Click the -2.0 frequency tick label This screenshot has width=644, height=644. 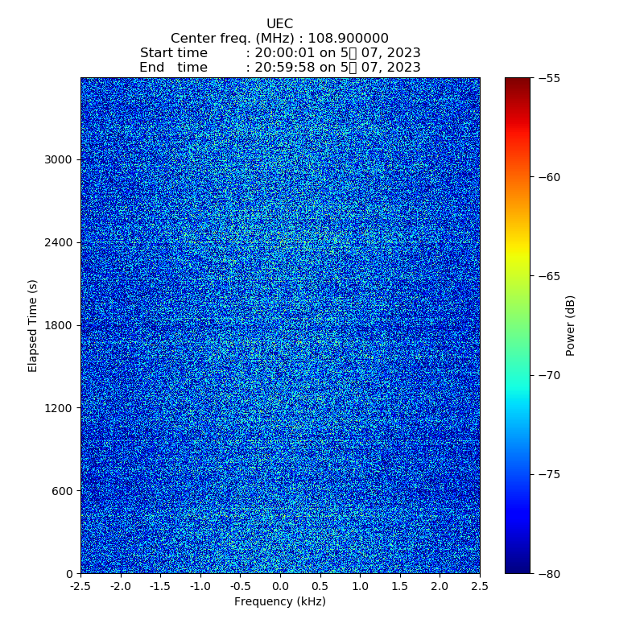pyautogui.click(x=120, y=586)
